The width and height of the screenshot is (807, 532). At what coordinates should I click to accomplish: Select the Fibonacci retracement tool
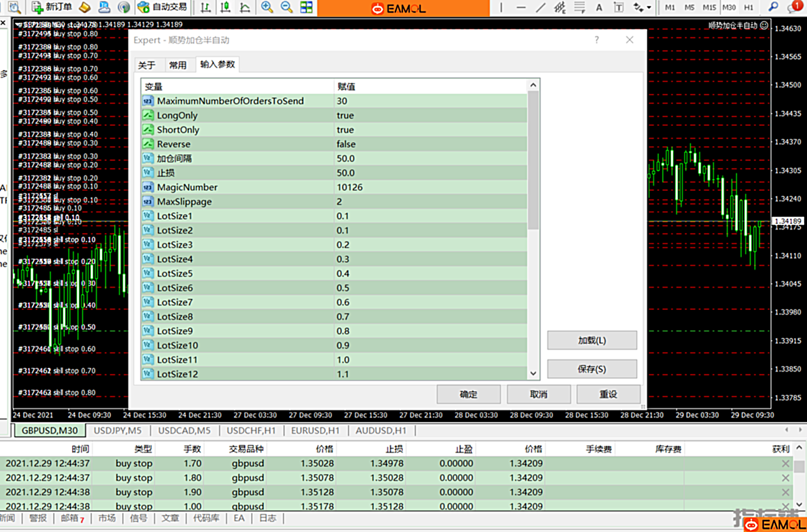click(580, 7)
